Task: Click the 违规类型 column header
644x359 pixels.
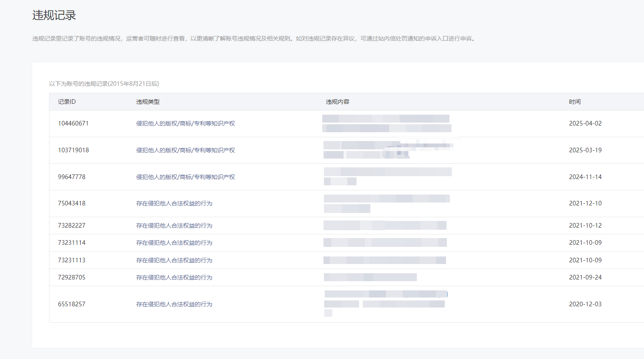Action: [x=148, y=102]
